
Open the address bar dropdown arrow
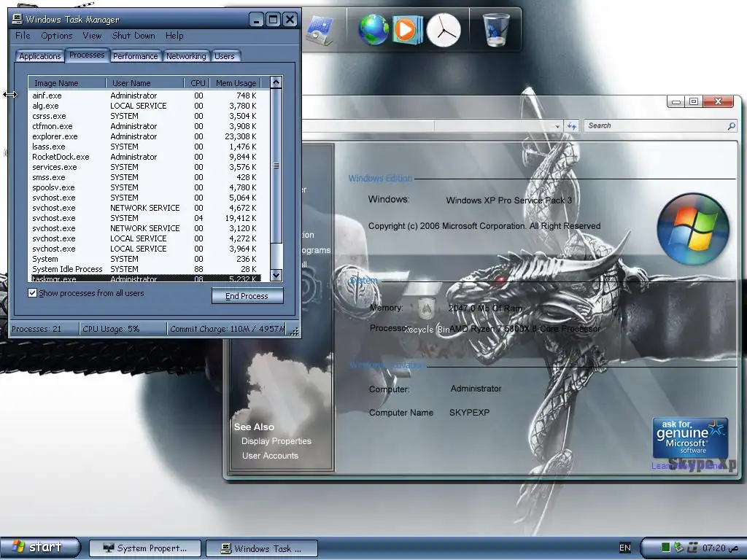[557, 126]
